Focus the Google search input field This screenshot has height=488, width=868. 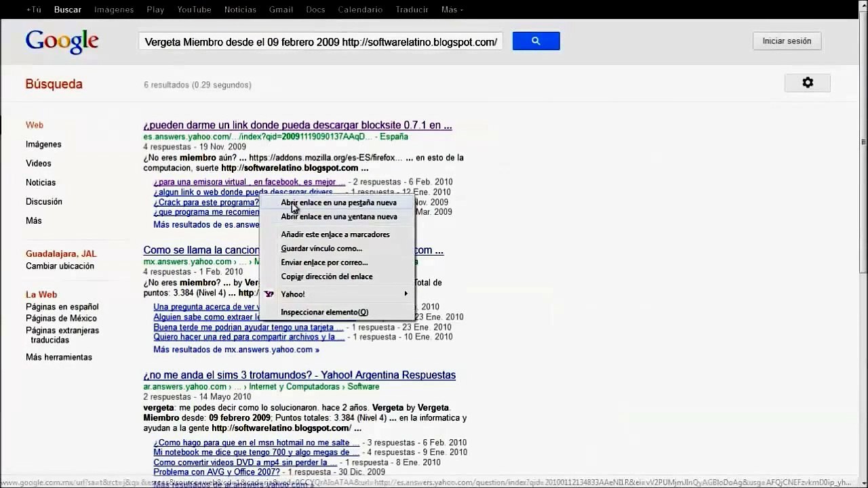tap(321, 42)
